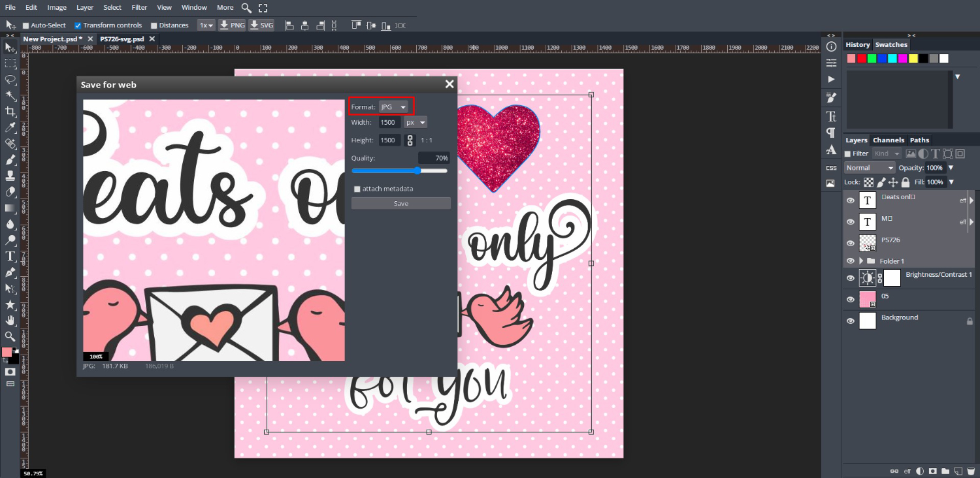Open the Brush settings panel icon
Viewport: 980px width, 478px height.
(x=831, y=97)
